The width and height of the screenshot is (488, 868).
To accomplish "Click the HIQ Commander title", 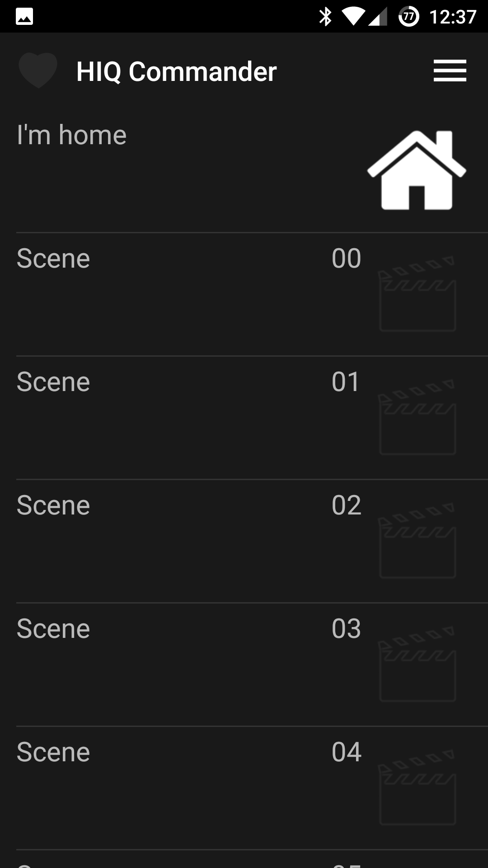I will pos(176,71).
